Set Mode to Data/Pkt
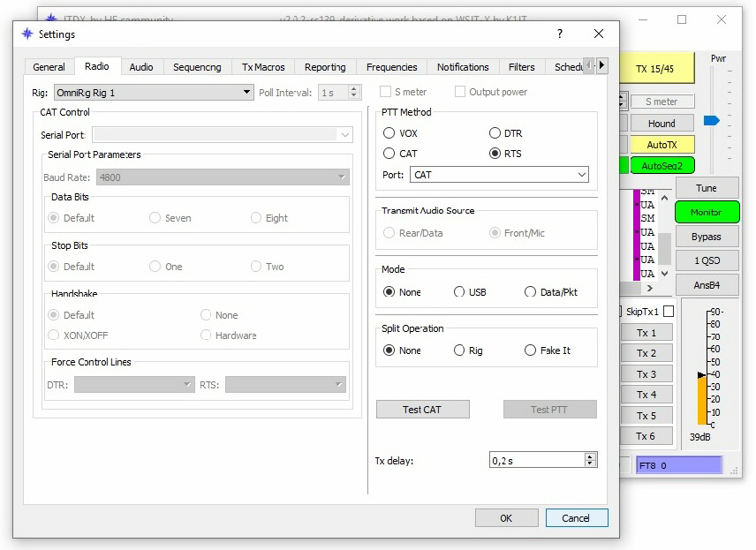 [530, 292]
